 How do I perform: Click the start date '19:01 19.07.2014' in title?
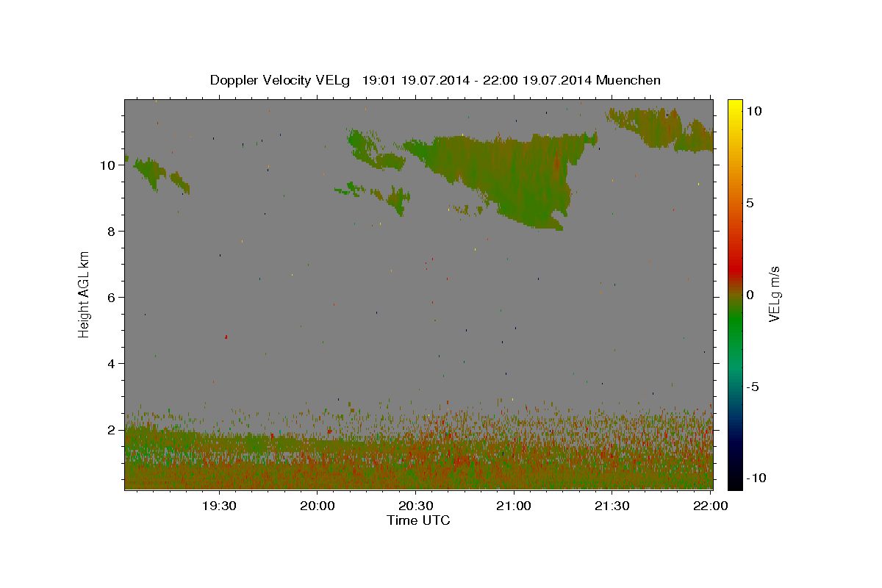tap(415, 80)
